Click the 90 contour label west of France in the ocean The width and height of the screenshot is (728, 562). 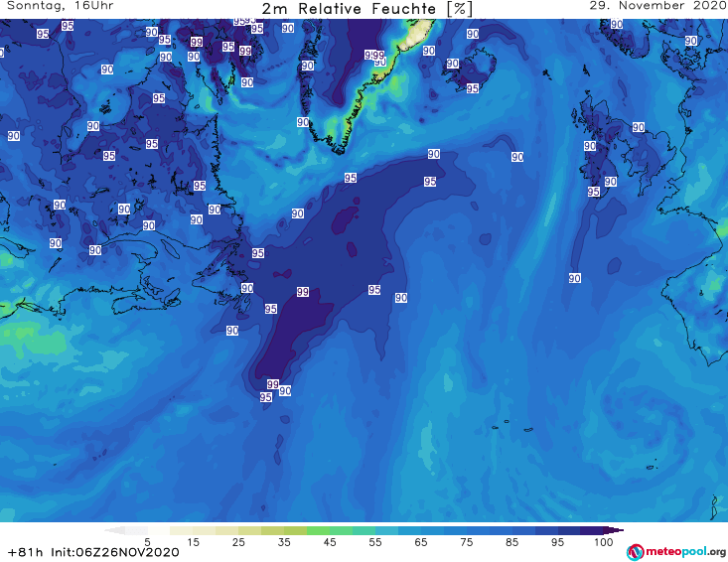[575, 278]
